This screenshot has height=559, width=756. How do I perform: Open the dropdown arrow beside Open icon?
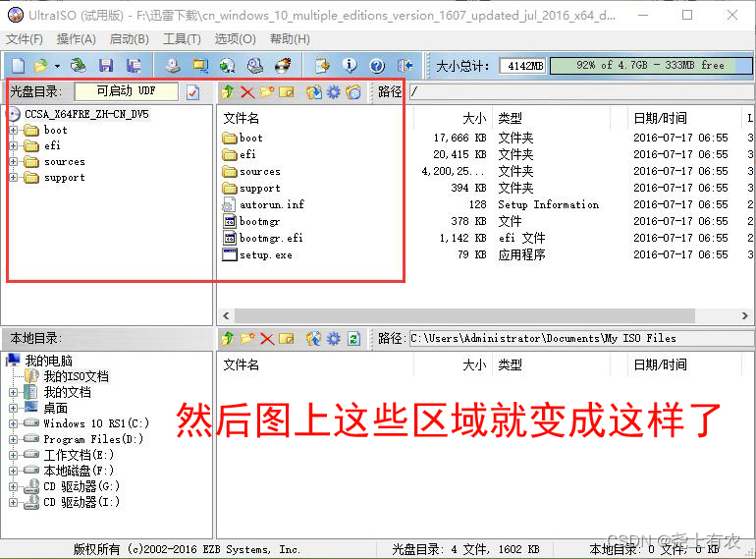[57, 66]
